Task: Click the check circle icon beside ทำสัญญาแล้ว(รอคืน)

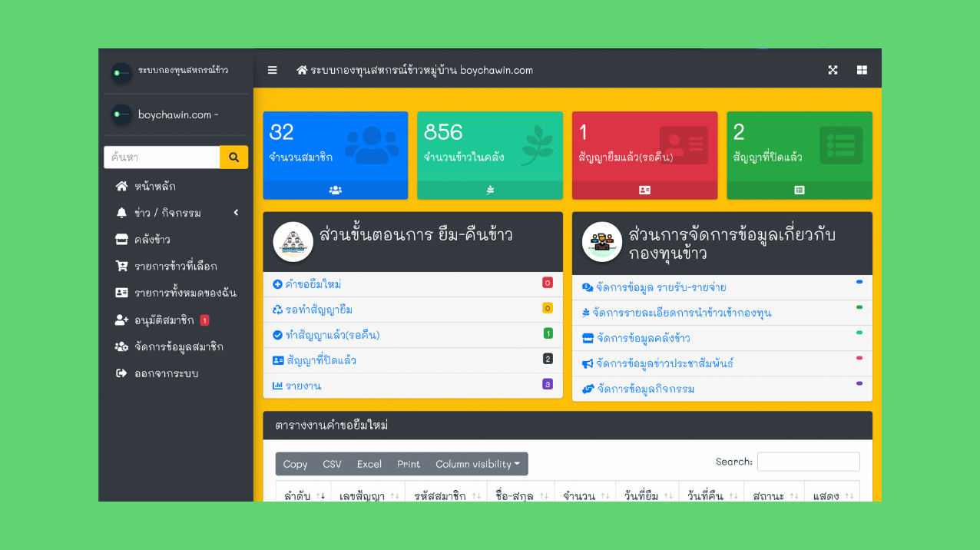Action: [278, 335]
